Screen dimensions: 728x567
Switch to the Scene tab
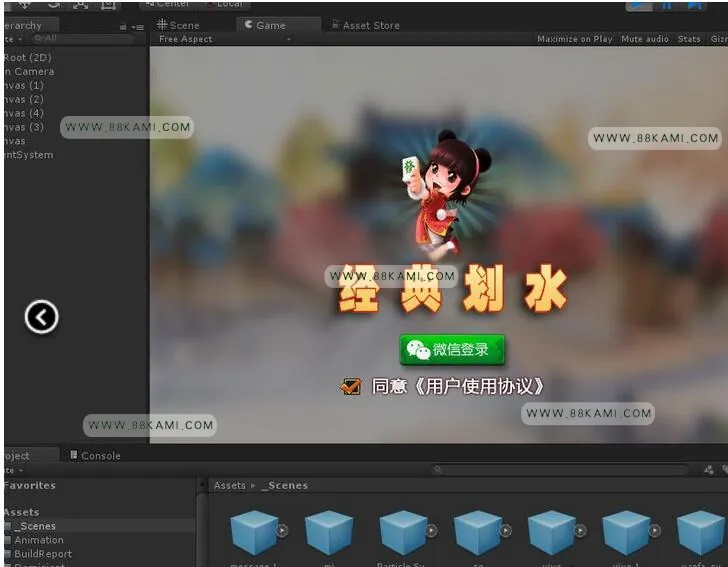[x=179, y=25]
